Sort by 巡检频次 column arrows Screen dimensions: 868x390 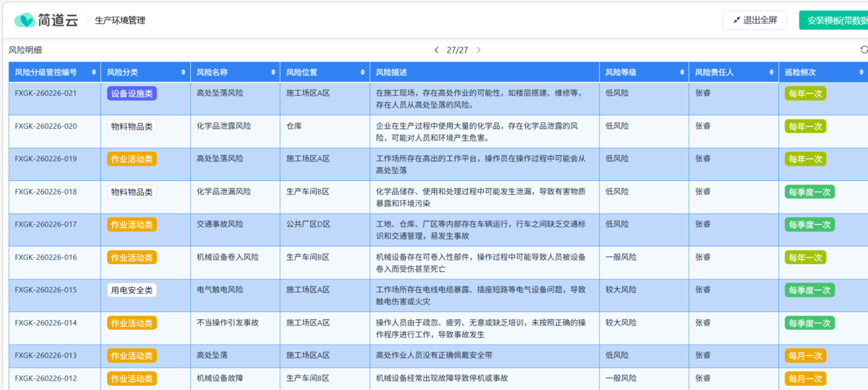click(861, 72)
